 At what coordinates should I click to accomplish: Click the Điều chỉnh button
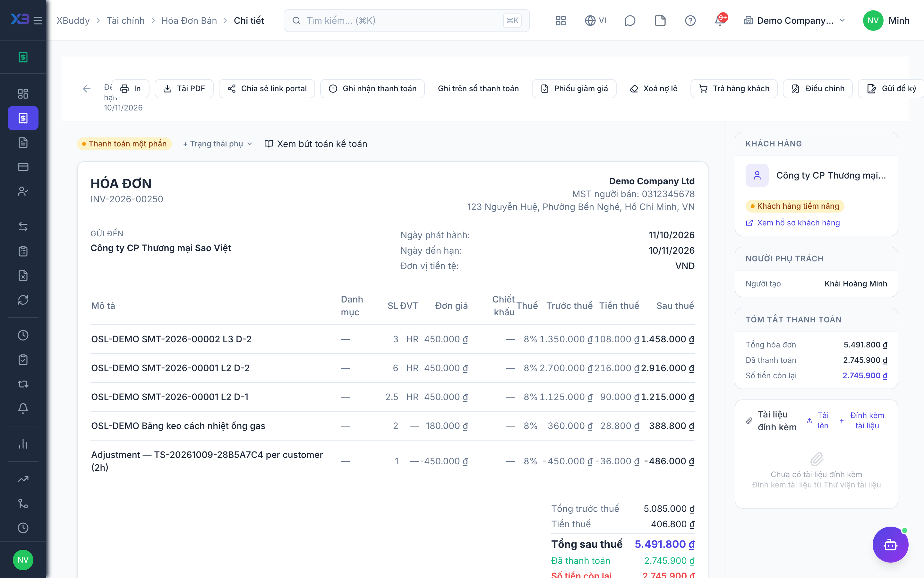[817, 89]
